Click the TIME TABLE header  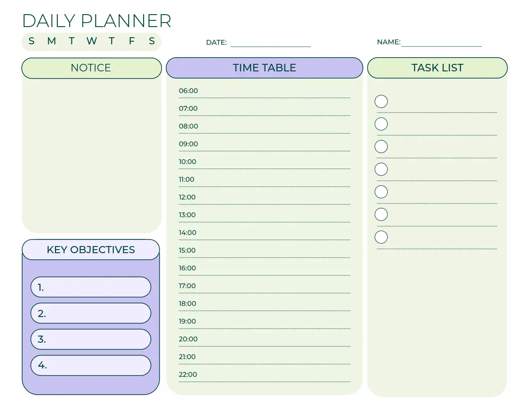tap(265, 68)
